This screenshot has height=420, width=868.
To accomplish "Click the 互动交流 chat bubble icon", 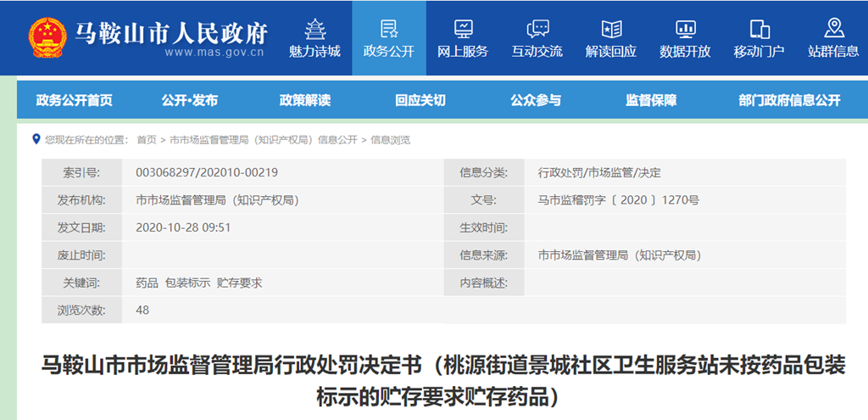I will 537,30.
